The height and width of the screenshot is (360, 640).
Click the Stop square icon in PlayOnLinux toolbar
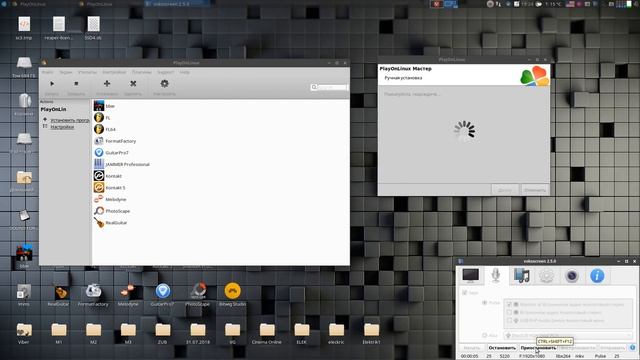pos(76,84)
